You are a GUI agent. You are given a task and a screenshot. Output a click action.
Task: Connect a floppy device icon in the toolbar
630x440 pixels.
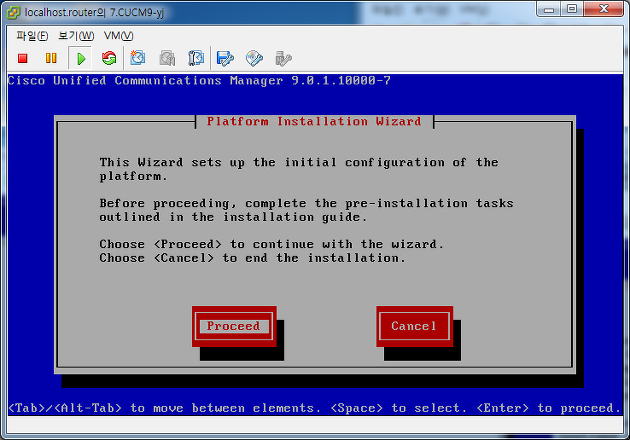tap(225, 59)
